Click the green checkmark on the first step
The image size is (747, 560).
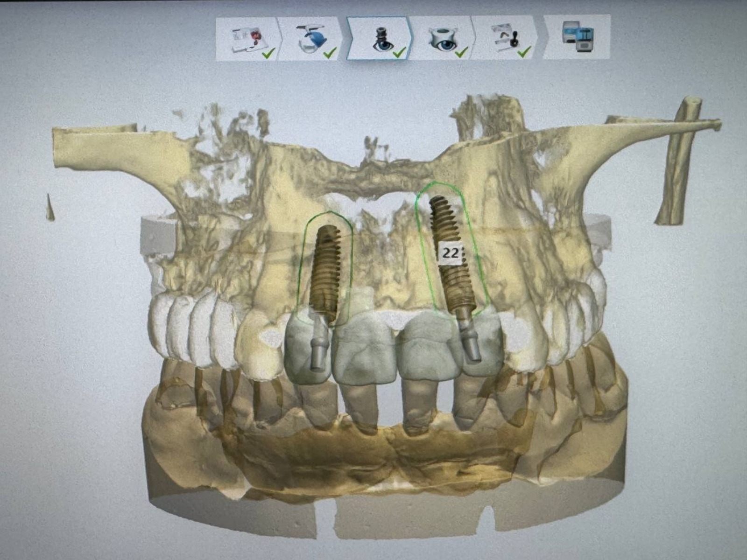(x=268, y=54)
